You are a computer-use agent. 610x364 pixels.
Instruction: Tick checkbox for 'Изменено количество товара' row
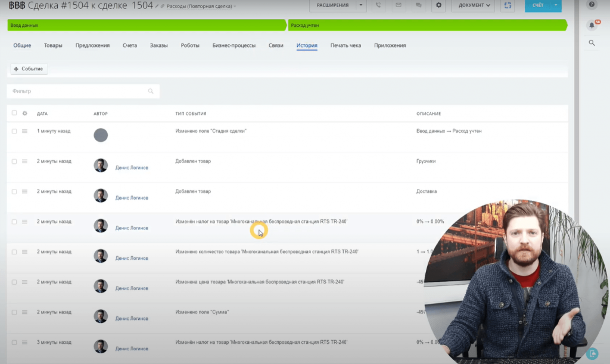[14, 252]
